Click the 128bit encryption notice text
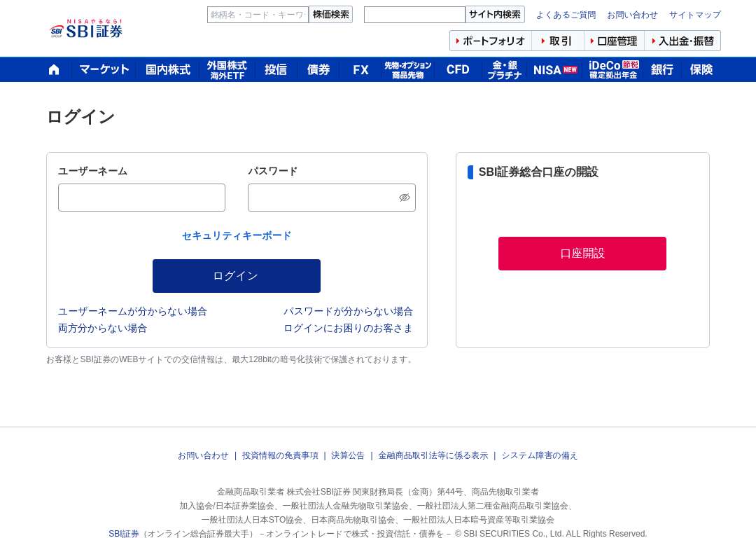 point(230,359)
